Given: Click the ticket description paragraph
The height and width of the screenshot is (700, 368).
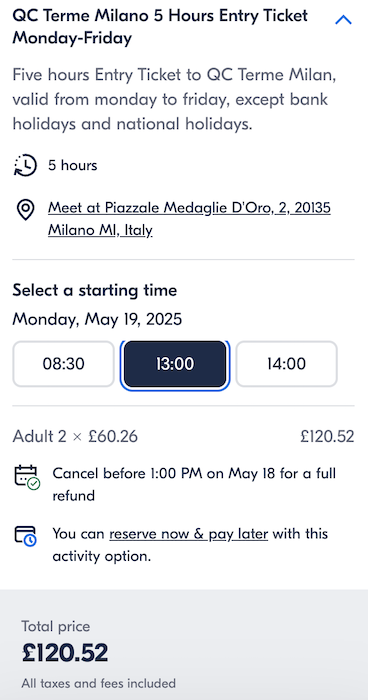Looking at the screenshot, I should (174, 99).
